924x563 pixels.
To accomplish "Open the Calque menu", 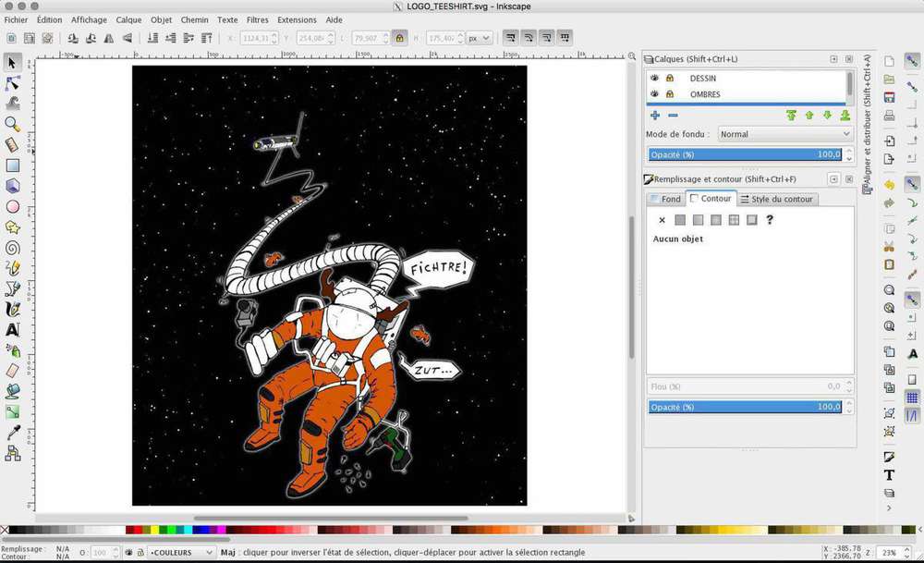I will coord(128,19).
